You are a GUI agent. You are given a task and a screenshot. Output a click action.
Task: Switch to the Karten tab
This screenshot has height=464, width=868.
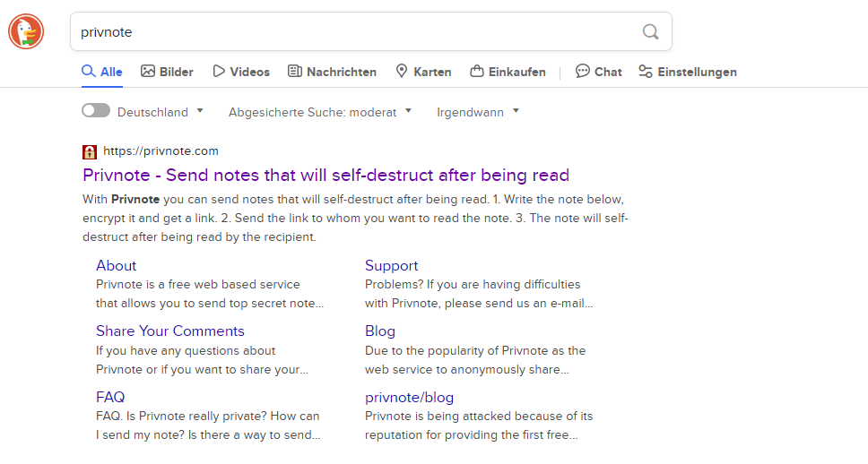[423, 72]
